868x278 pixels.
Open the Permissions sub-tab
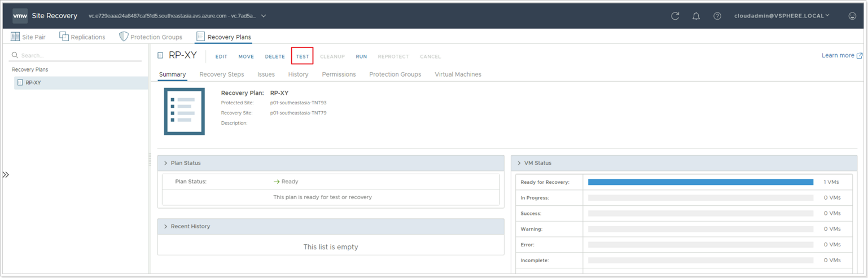click(x=339, y=74)
